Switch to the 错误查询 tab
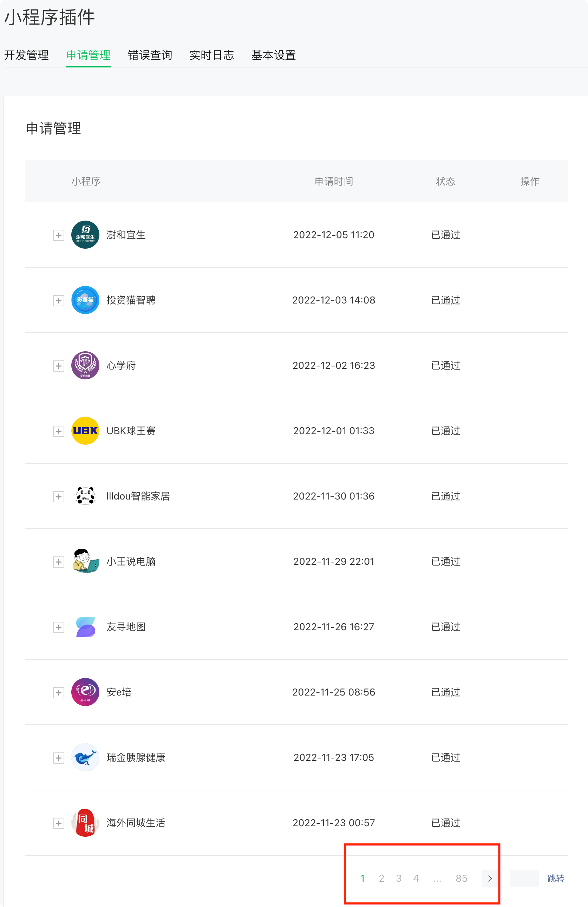The height and width of the screenshot is (907, 588). [150, 55]
